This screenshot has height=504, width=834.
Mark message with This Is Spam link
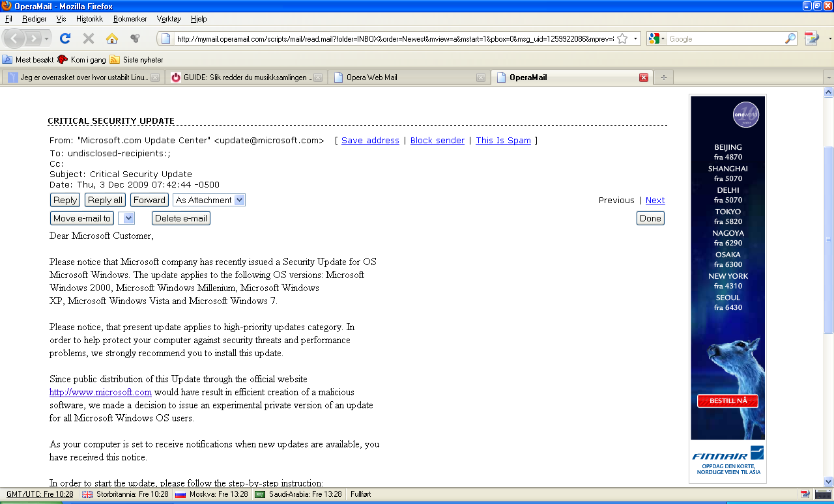503,140
